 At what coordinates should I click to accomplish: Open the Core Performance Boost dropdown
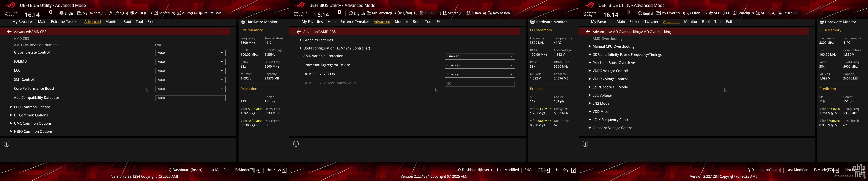[x=190, y=89]
